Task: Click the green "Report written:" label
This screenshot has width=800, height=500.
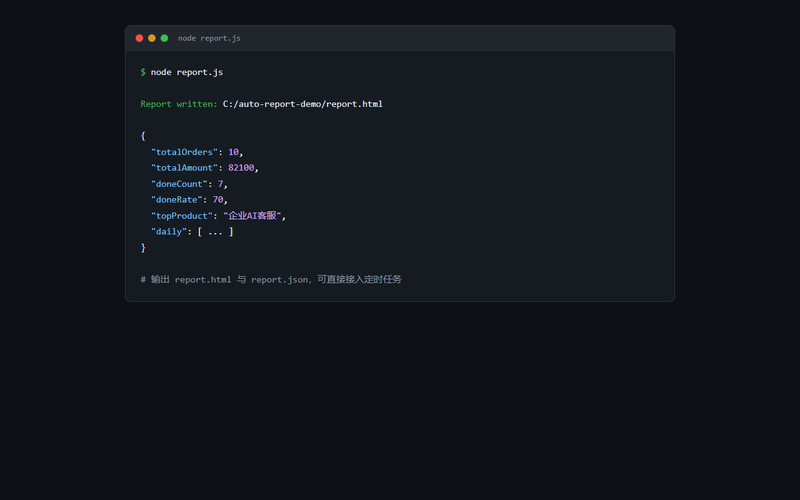Action: pos(179,104)
